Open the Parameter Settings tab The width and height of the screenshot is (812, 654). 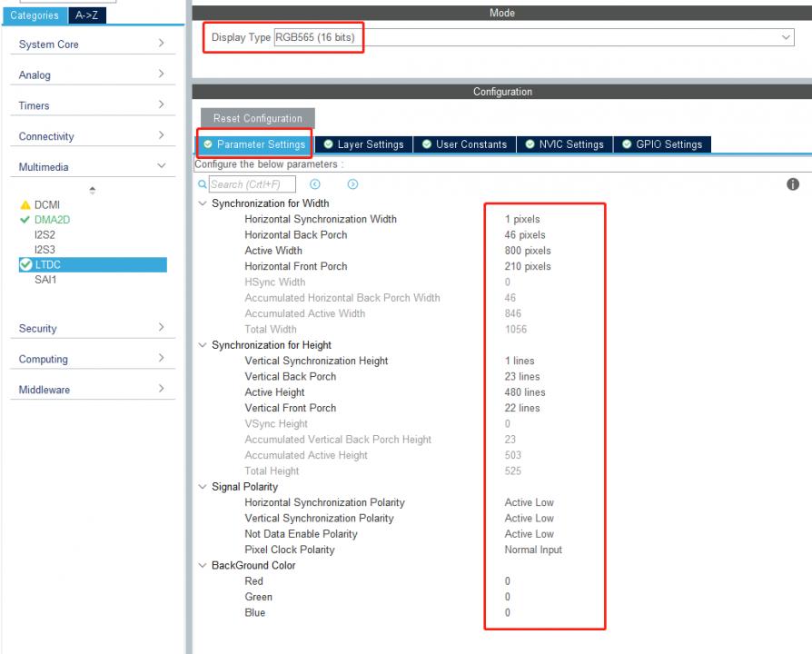(x=254, y=144)
